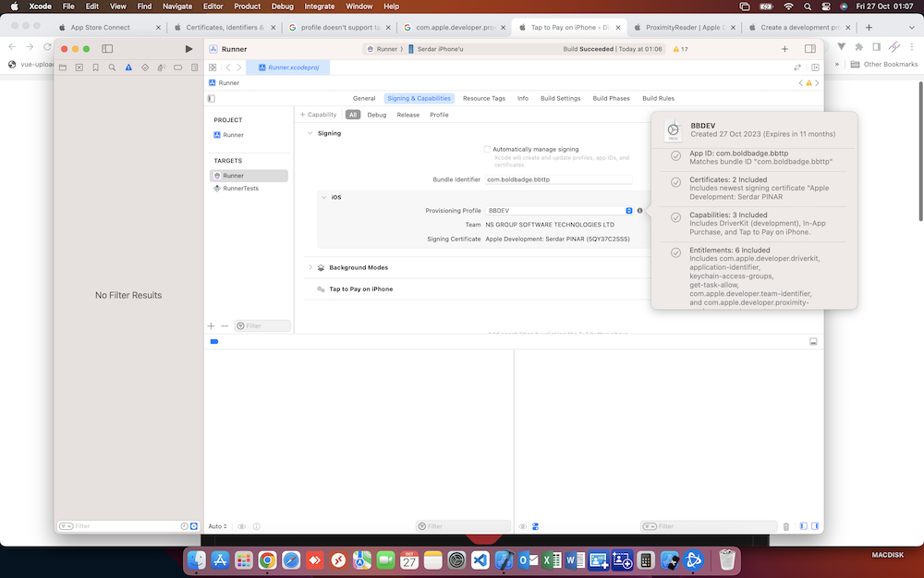Open Finder in the Dock
The image size is (924, 578).
[x=196, y=560]
